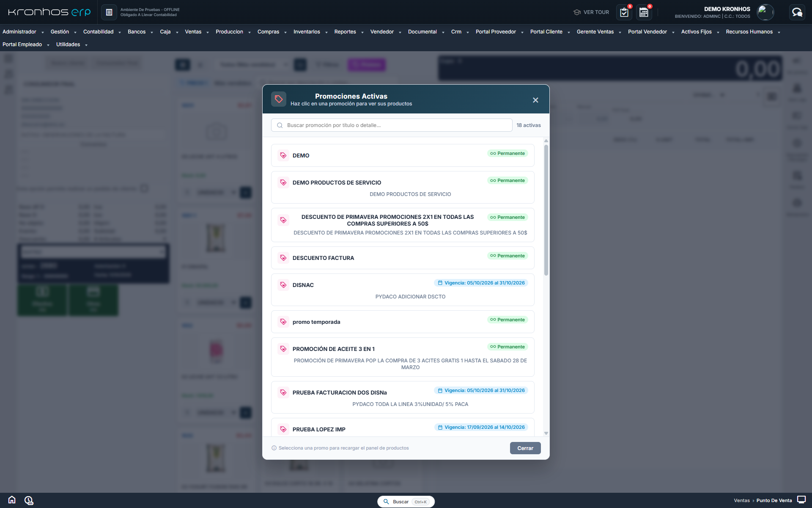Open the support chat icon
This screenshot has width=812, height=508.
point(797,12)
